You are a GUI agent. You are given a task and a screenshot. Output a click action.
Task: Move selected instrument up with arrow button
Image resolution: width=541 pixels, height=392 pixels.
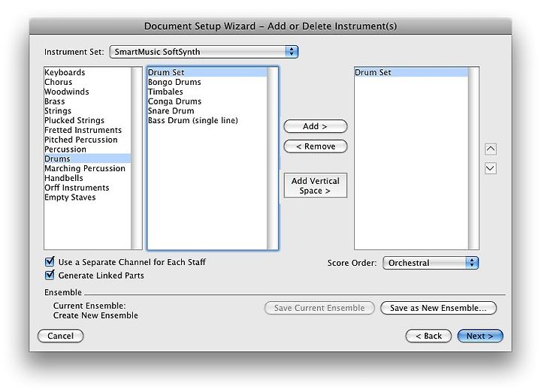coord(490,149)
